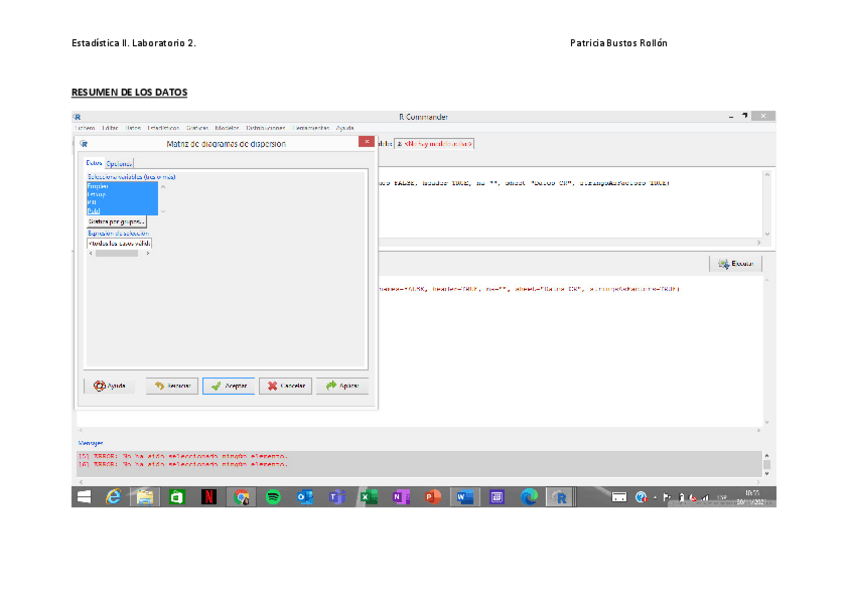The image size is (848, 599).
Task: Open Google Chrome in the taskbar
Action: (240, 496)
